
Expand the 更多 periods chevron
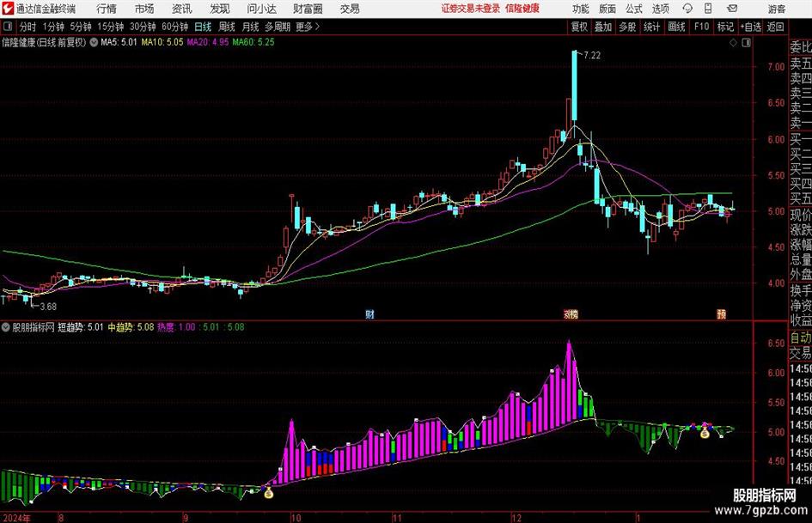(317, 27)
